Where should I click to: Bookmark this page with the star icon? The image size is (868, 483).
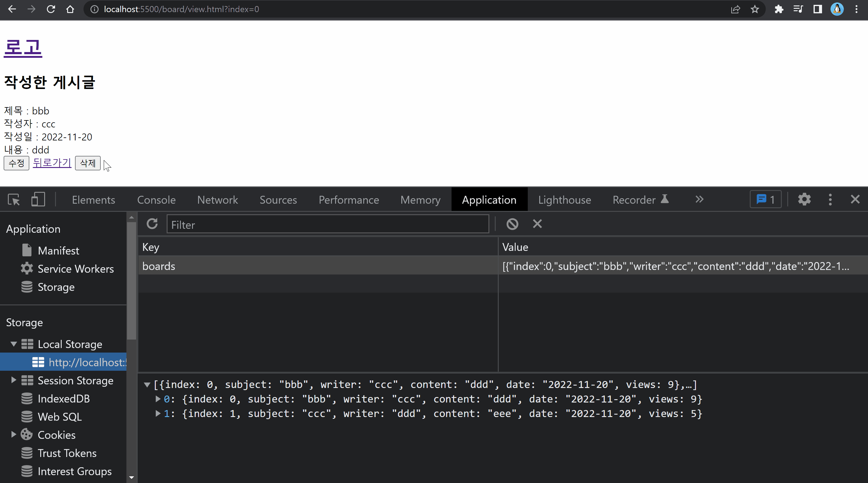(x=755, y=9)
